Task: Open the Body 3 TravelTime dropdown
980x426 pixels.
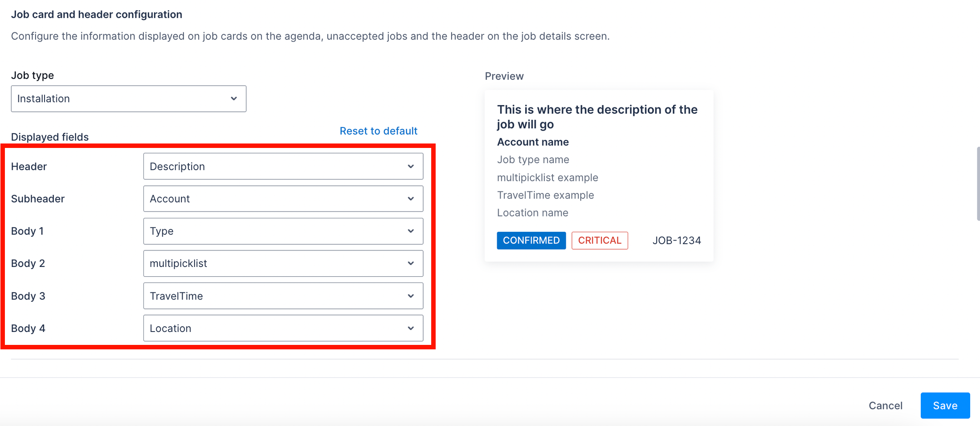Action: tap(283, 295)
